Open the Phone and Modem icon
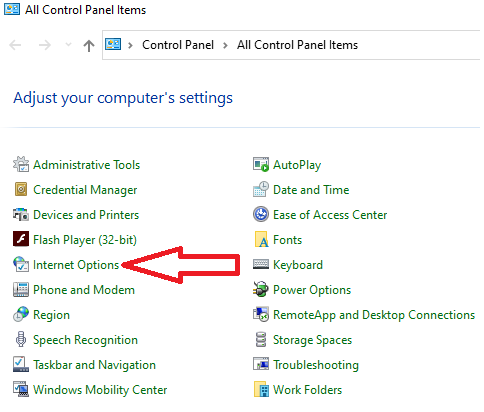484x412 pixels. 21,289
